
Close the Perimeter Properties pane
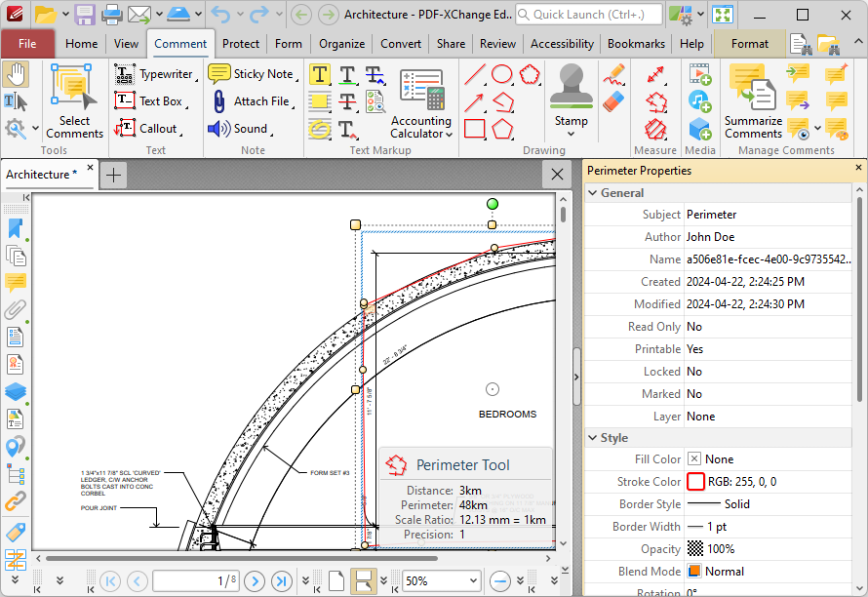pyautogui.click(x=858, y=167)
